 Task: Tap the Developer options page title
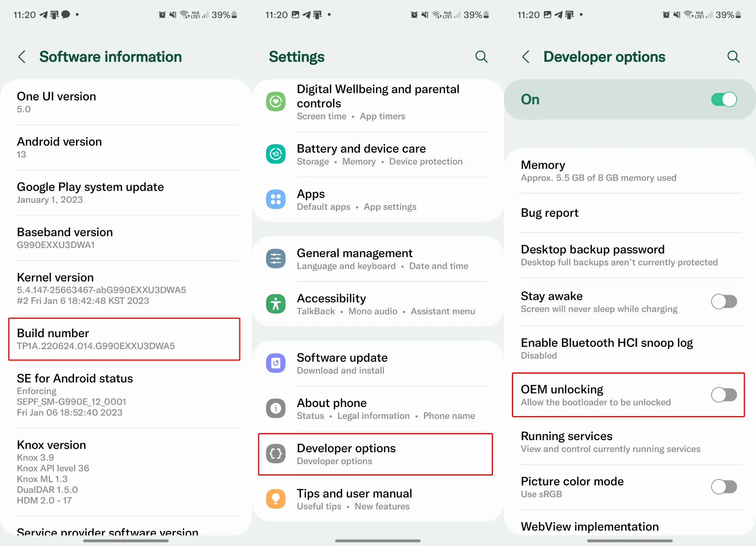point(604,57)
